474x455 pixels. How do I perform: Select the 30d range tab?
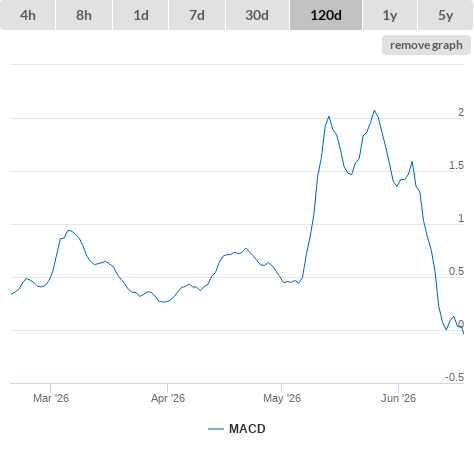(x=257, y=15)
